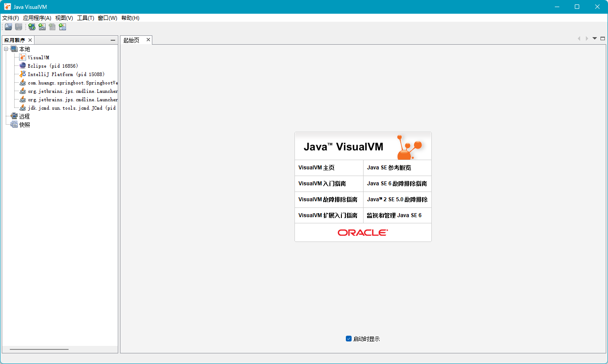Maximize the editor window area

(x=603, y=38)
